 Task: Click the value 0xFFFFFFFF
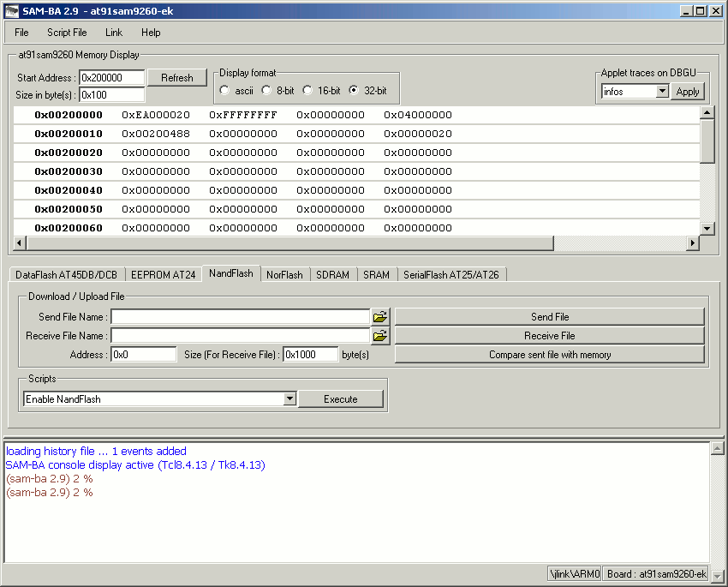(x=243, y=115)
